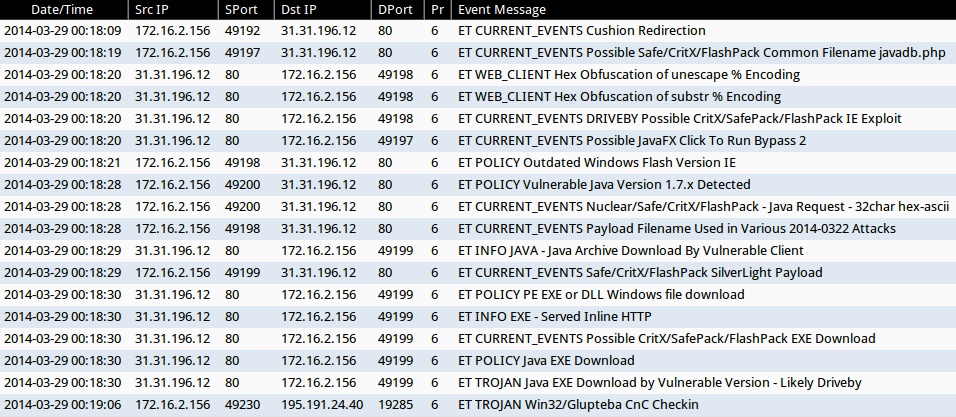The image size is (956, 417).
Task: Select the PE EXE or DLL download event
Action: [600, 295]
